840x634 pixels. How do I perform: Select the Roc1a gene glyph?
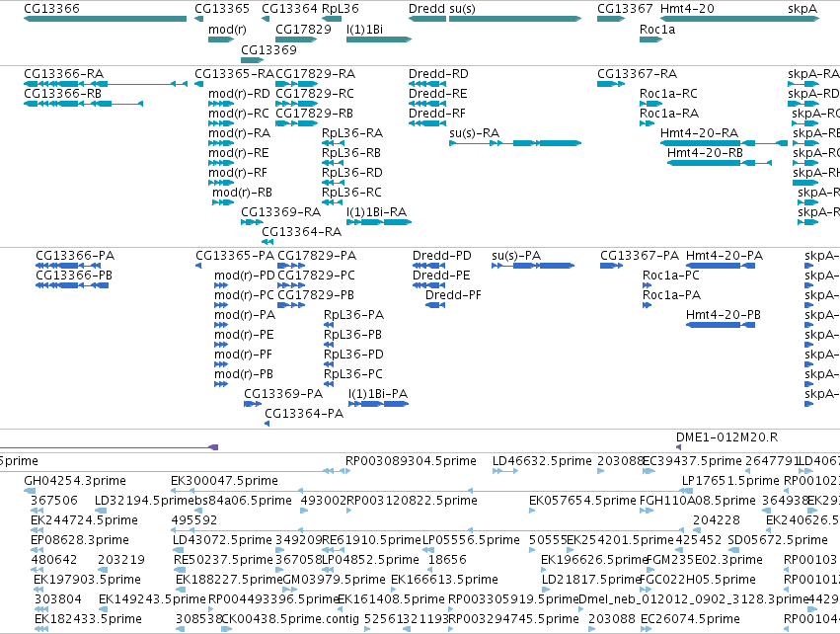[x=650, y=40]
